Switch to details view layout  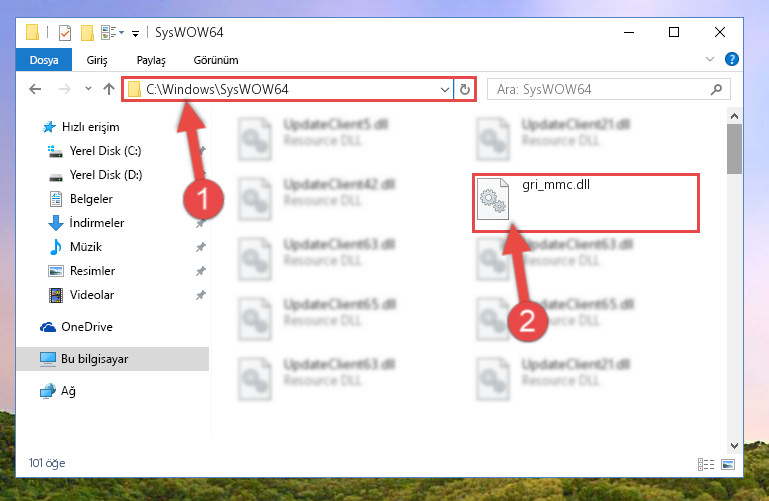tap(706, 464)
